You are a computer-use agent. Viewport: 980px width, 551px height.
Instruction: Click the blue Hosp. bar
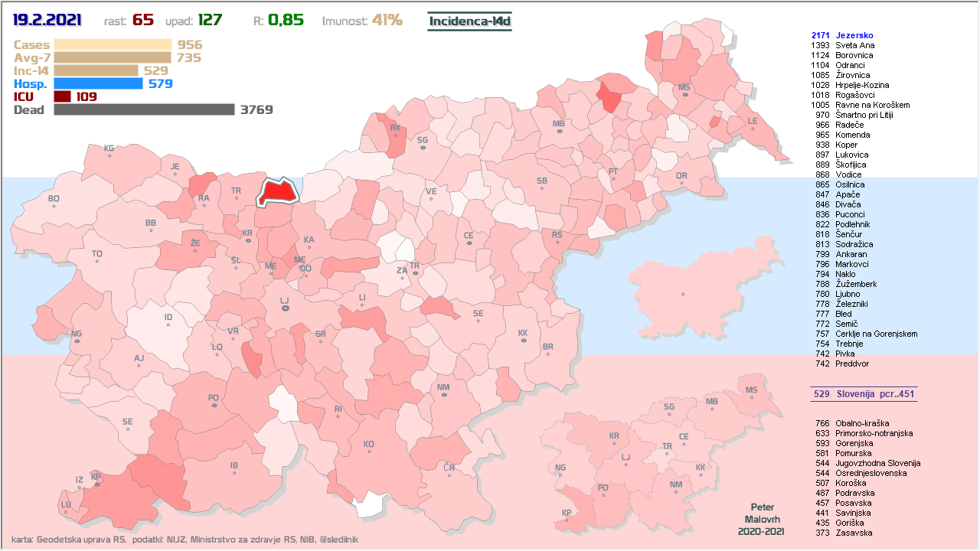coord(98,83)
